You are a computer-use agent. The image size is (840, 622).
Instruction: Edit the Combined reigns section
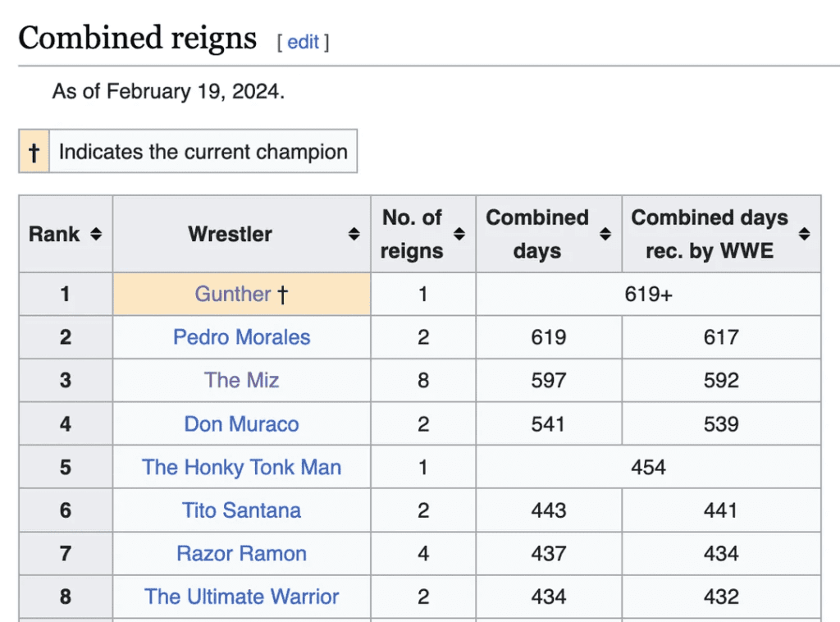click(303, 42)
